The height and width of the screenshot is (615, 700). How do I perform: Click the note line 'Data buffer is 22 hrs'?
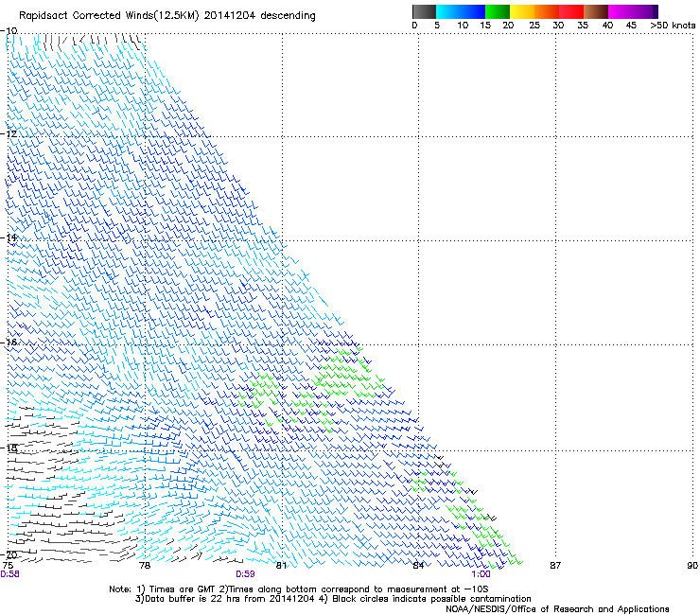pos(333,599)
